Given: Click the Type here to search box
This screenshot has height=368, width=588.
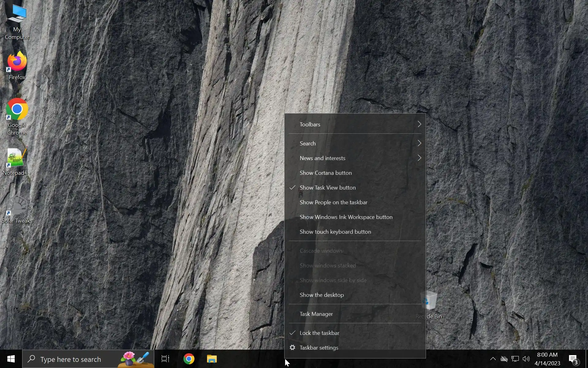Looking at the screenshot, I should point(70,359).
